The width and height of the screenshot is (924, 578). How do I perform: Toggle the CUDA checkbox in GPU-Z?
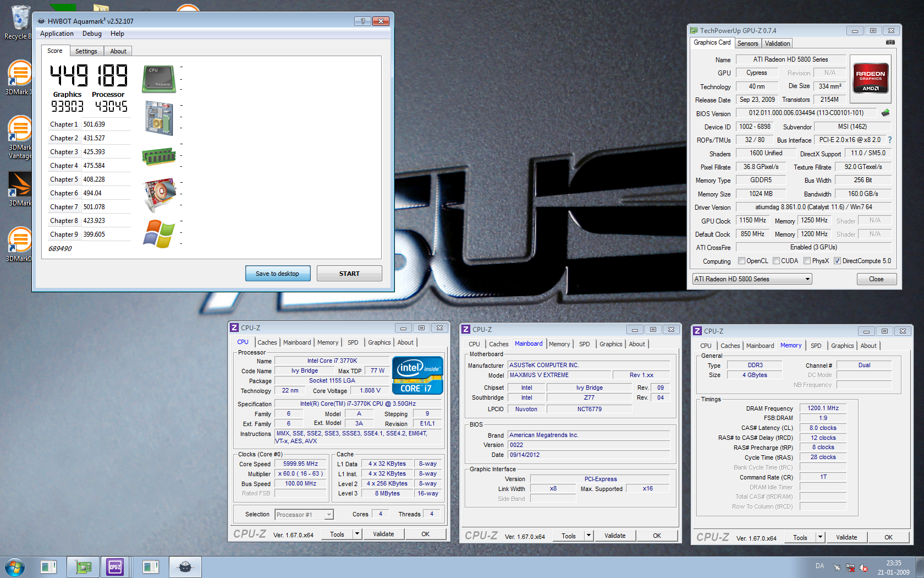(776, 261)
